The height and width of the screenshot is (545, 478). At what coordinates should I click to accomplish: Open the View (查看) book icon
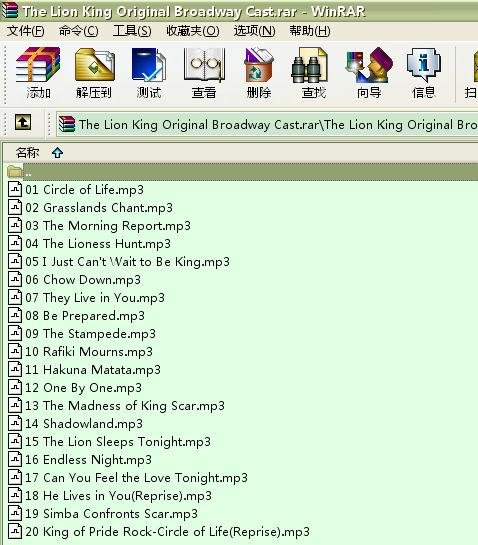(204, 73)
